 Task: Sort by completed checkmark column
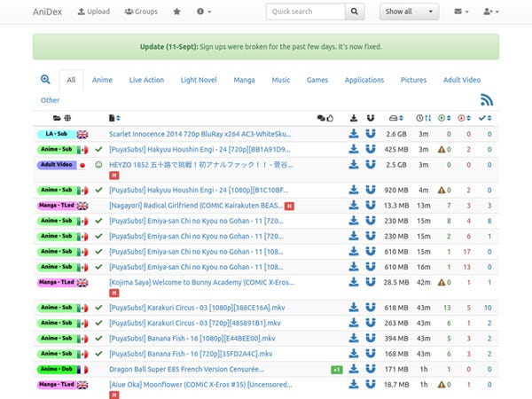(x=485, y=118)
